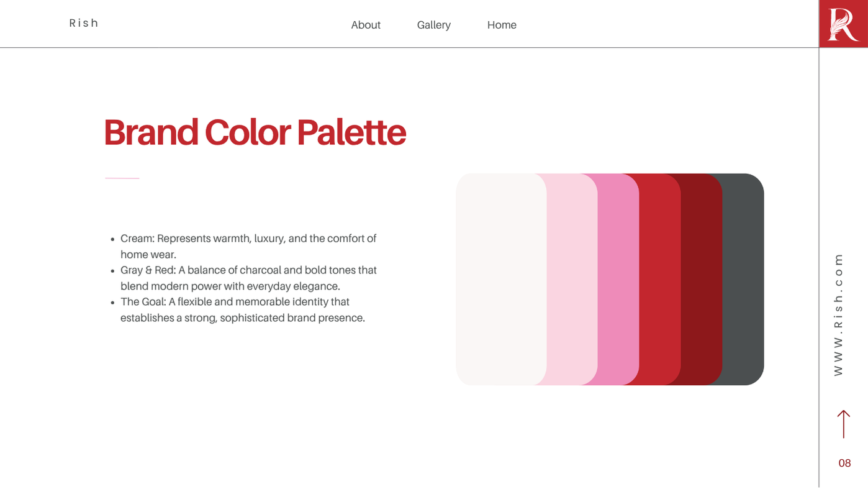Click the pink divider line under heading
Image resolution: width=868 pixels, height=489 pixels.
pyautogui.click(x=122, y=178)
